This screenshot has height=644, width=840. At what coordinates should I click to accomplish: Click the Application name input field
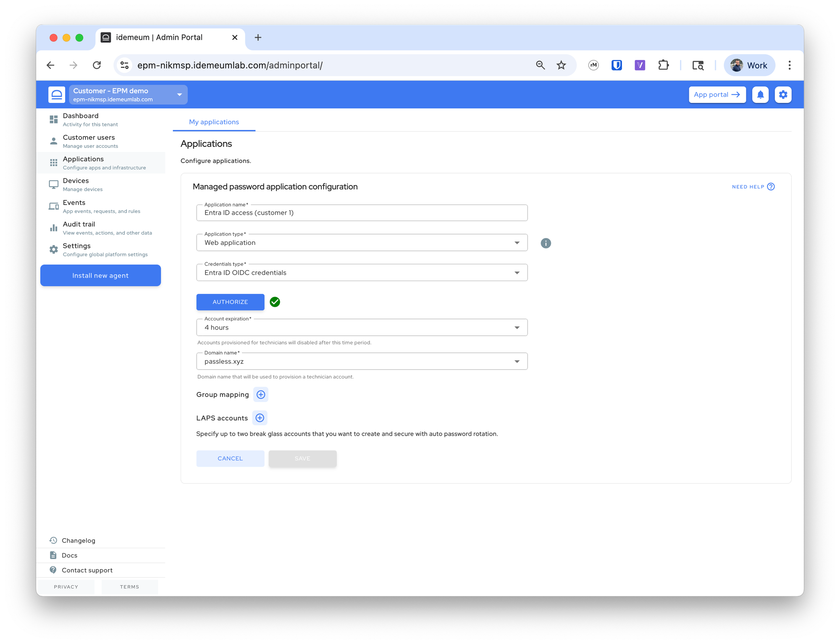(362, 213)
